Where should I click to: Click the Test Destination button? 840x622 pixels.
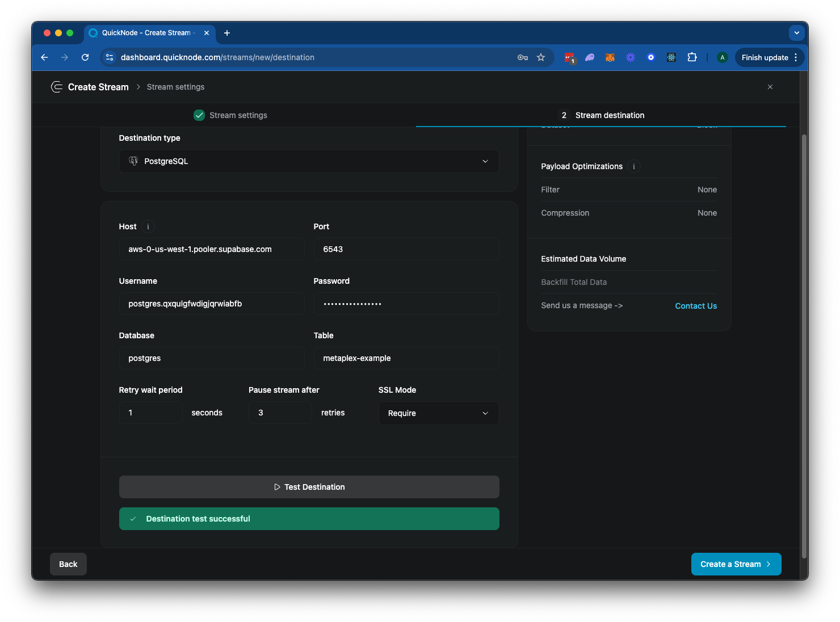coord(309,487)
